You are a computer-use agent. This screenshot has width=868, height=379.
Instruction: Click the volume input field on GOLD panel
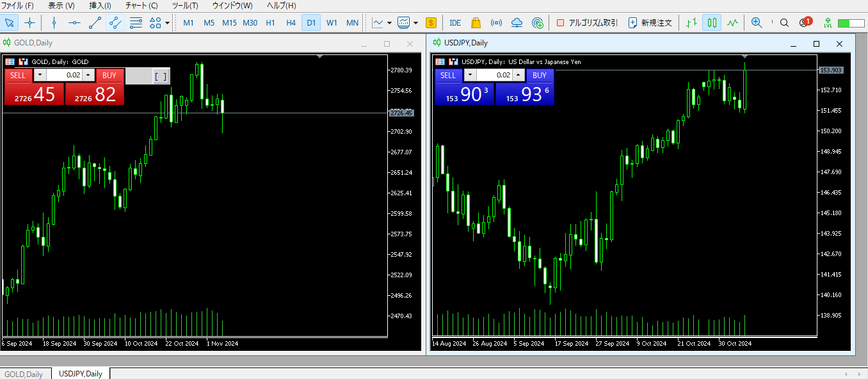click(x=64, y=76)
